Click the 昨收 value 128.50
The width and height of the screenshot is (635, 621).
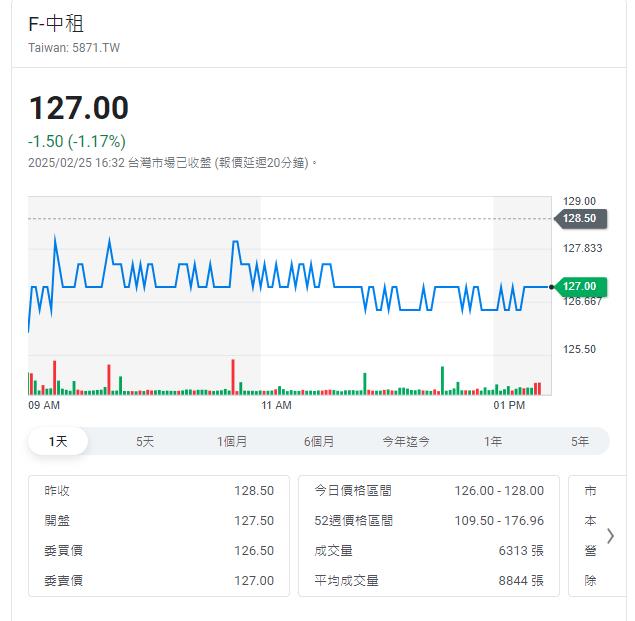pos(254,491)
